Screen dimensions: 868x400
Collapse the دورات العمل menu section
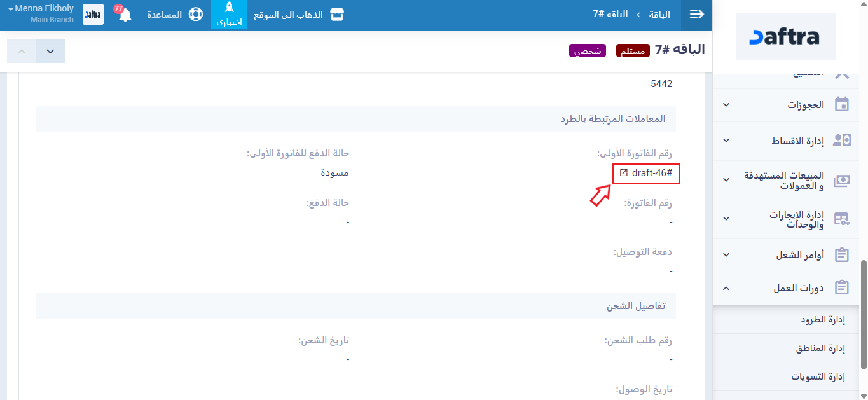[x=726, y=288]
